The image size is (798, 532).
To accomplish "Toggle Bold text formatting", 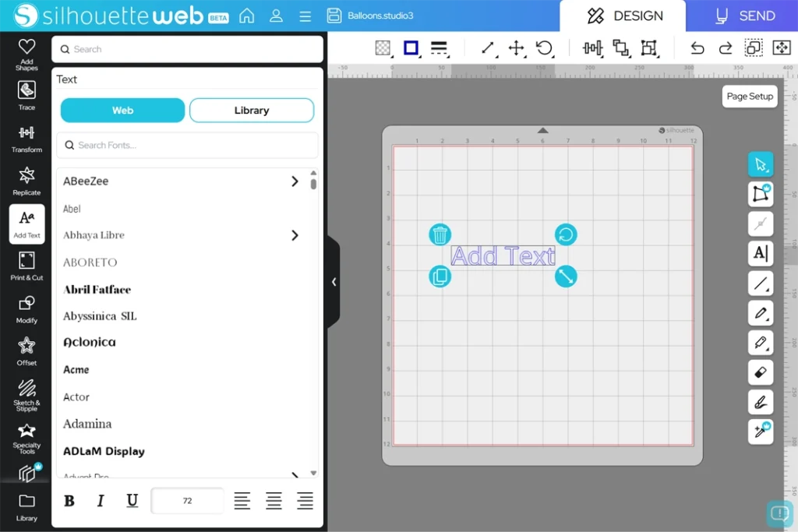I will tap(69, 501).
